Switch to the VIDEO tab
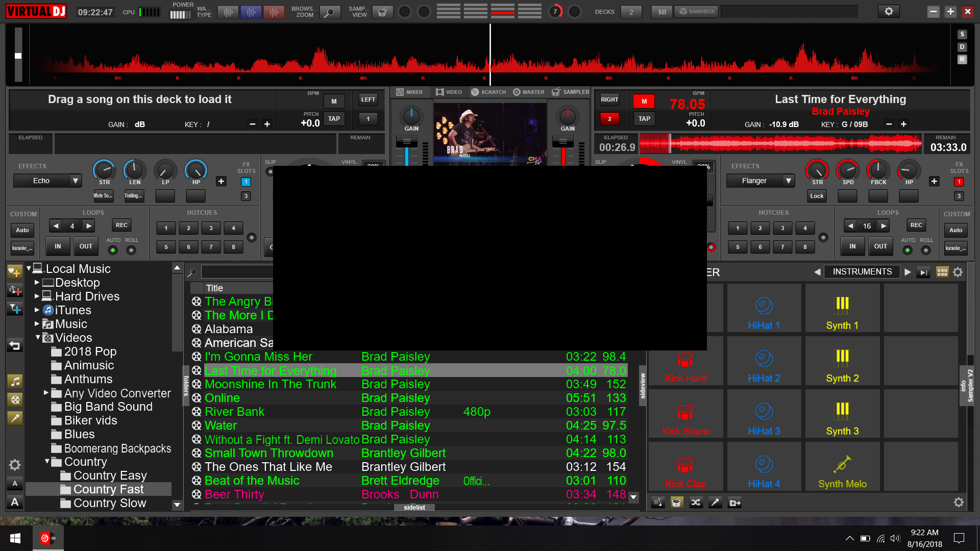980x551 pixels. tap(449, 92)
